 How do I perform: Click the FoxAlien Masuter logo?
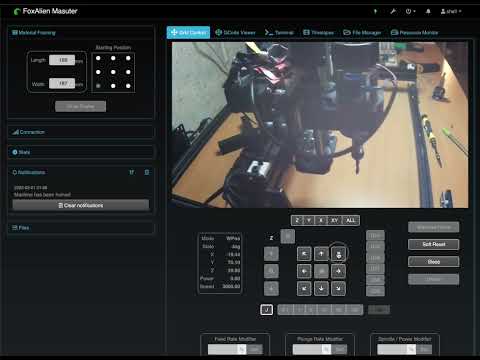[46, 11]
